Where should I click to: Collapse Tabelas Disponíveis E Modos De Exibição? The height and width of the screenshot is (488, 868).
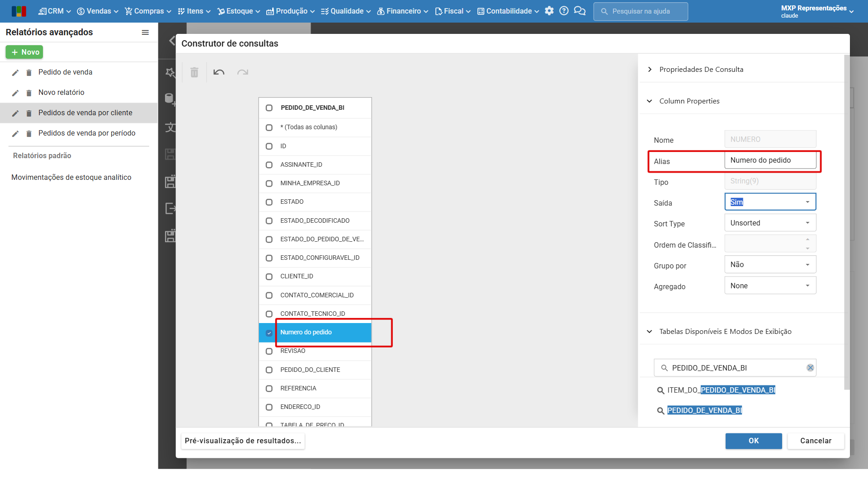click(650, 331)
